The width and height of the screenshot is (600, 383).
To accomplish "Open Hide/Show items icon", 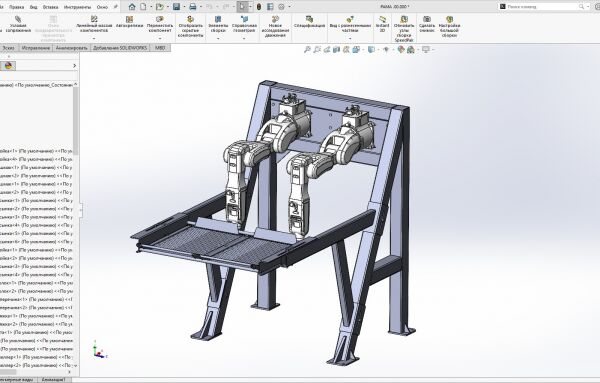I will 386,49.
